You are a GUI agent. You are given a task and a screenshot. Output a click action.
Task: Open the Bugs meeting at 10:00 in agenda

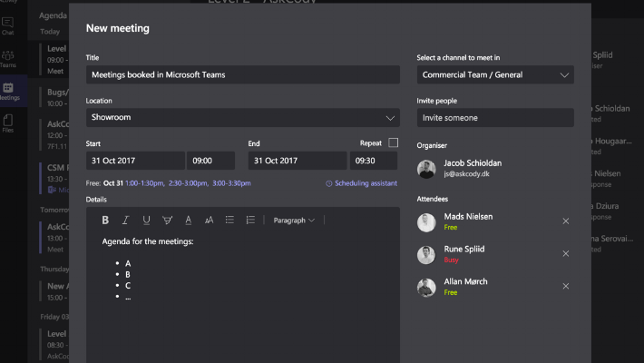(55, 97)
